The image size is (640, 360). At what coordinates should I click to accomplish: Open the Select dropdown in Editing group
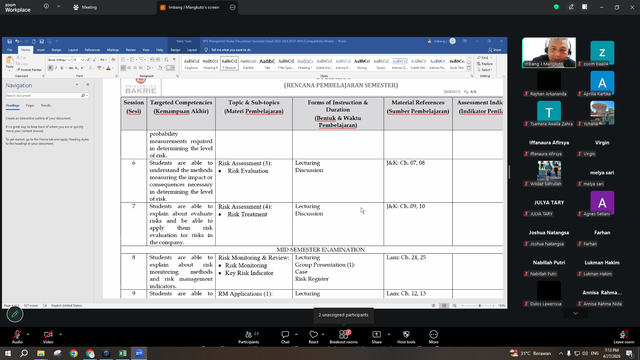(485, 69)
